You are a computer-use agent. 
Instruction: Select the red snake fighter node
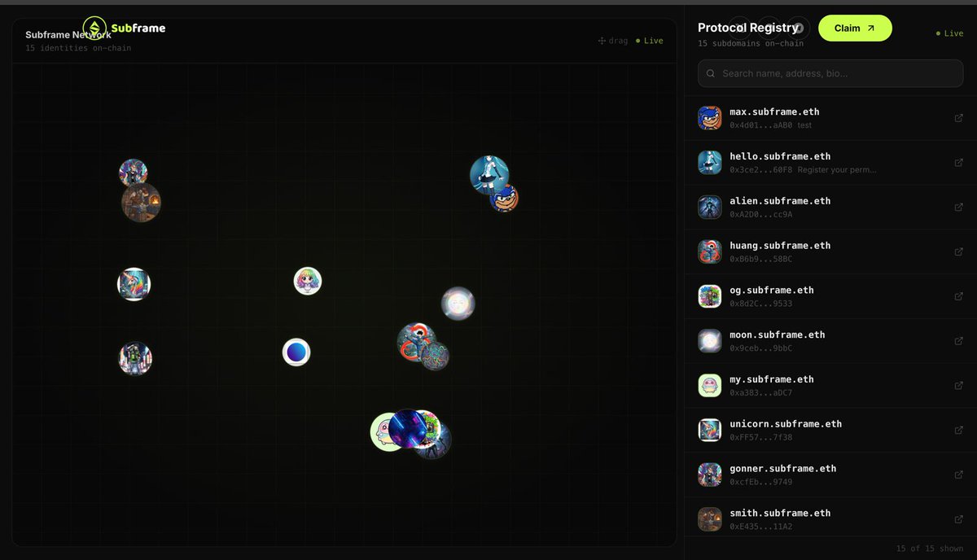coord(416,340)
